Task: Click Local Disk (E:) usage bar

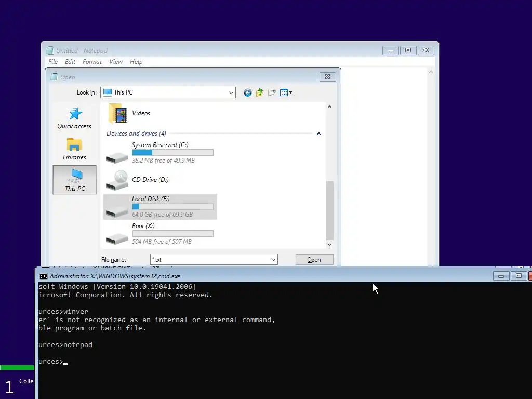Action: tap(172, 207)
